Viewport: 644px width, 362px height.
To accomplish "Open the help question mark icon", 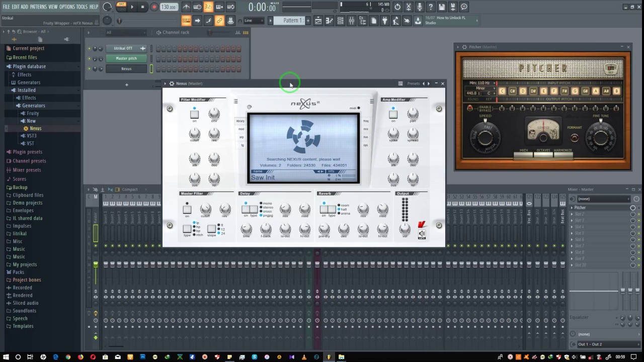I will point(430,7).
